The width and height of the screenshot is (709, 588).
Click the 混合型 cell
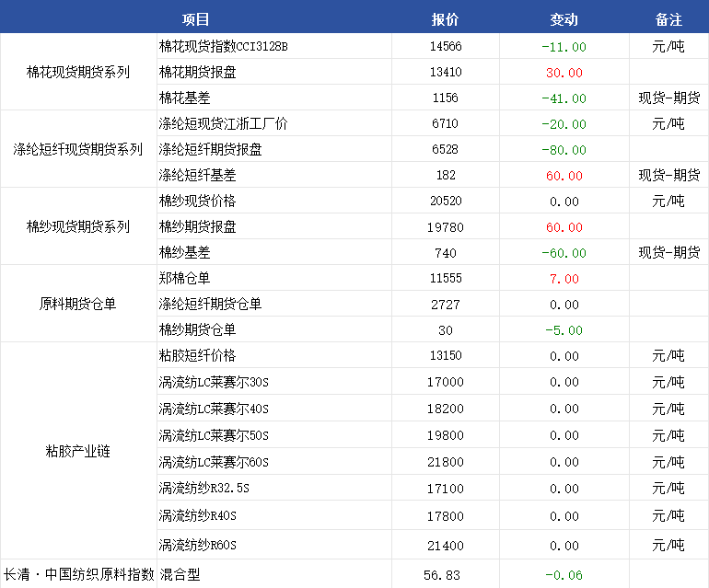(180, 574)
